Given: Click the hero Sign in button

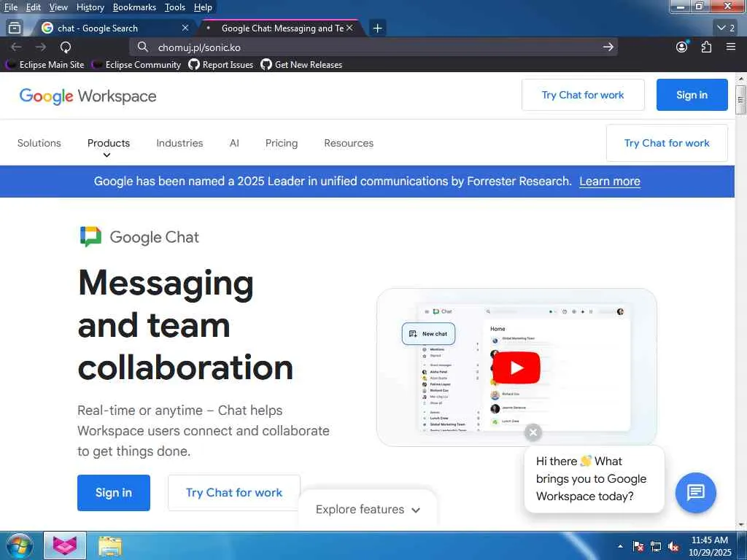Looking at the screenshot, I should (113, 492).
